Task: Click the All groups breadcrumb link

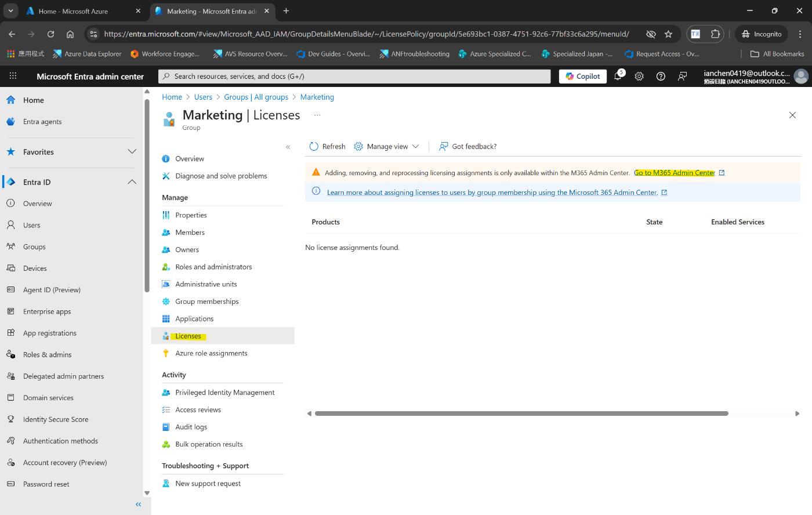Action: (x=256, y=97)
